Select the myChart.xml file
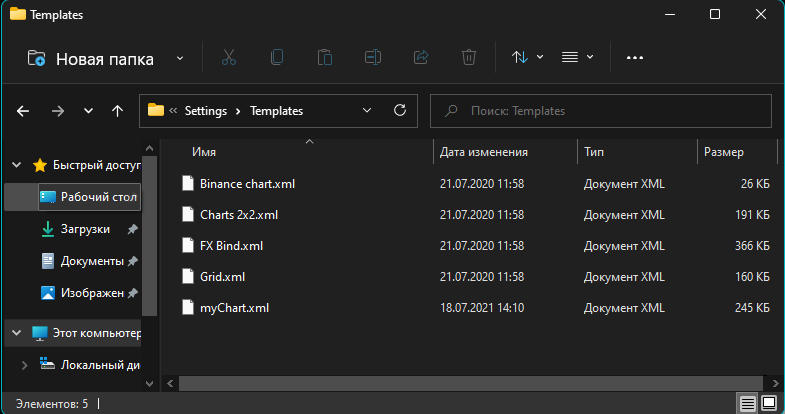Screen dimensions: 785x414 click(x=234, y=307)
